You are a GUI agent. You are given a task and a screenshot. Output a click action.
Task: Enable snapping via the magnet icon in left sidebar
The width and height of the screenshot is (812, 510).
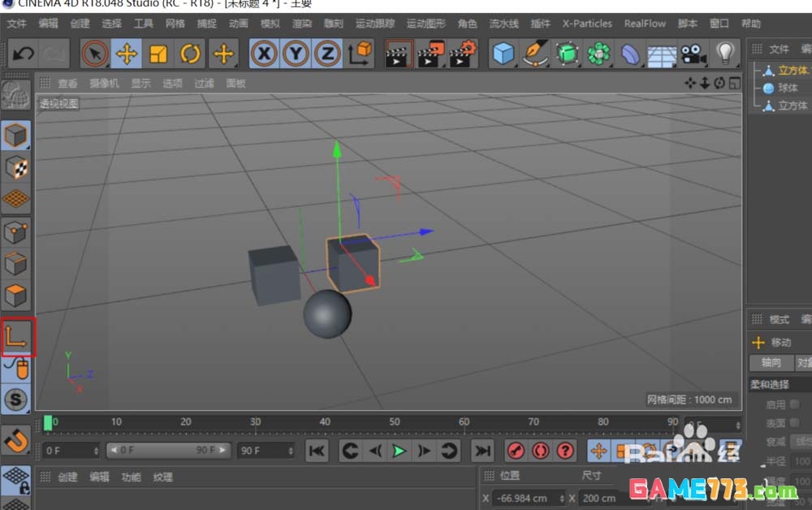[16, 441]
